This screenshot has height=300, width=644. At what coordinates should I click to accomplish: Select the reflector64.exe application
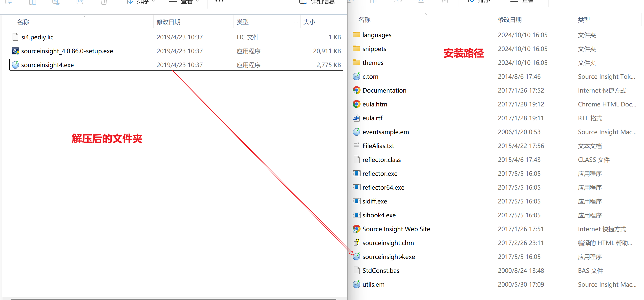click(383, 187)
